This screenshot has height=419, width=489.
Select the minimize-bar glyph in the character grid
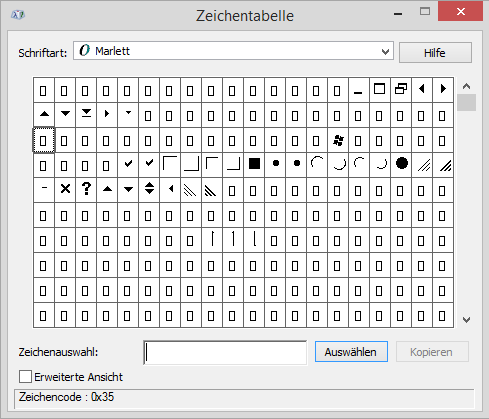pyautogui.click(x=358, y=90)
